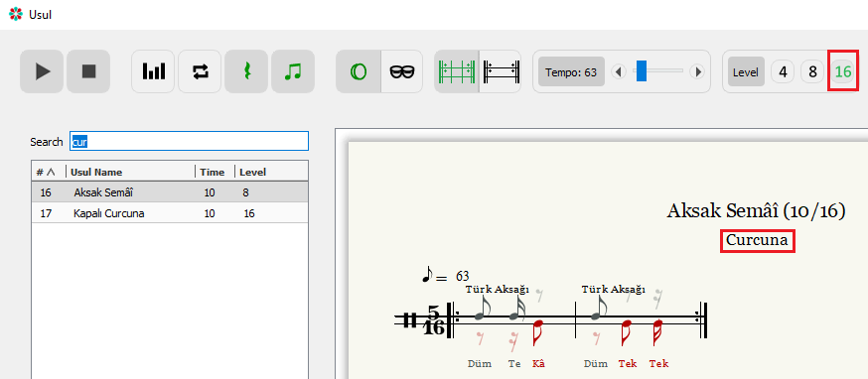Screen dimensions: 868x379
Task: Click the Te syllable under the staff
Action: (x=514, y=363)
